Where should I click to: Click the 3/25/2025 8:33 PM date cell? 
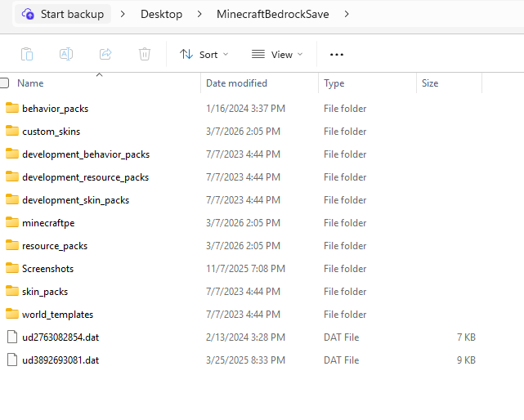(245, 360)
